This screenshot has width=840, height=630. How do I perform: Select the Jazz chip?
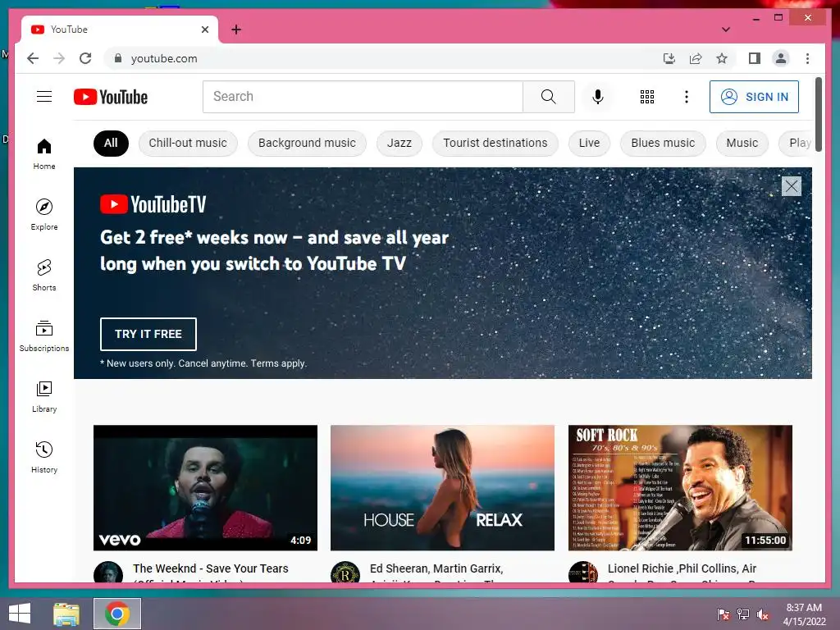pos(399,143)
